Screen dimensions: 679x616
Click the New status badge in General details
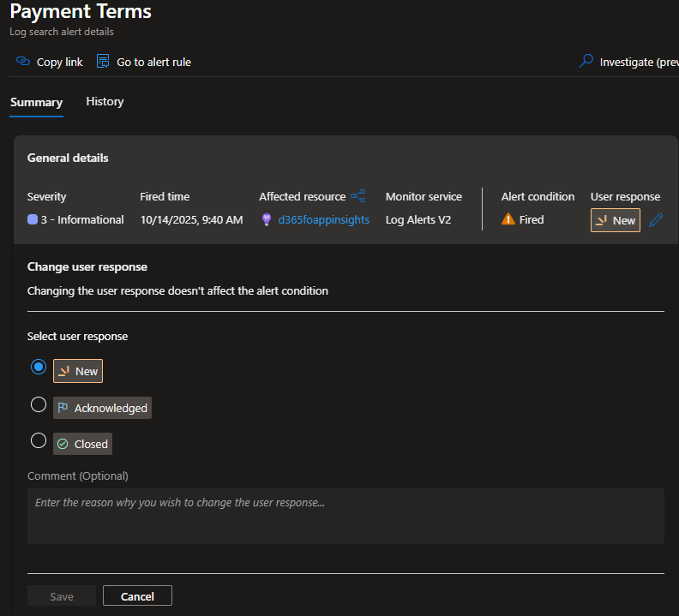(x=616, y=220)
